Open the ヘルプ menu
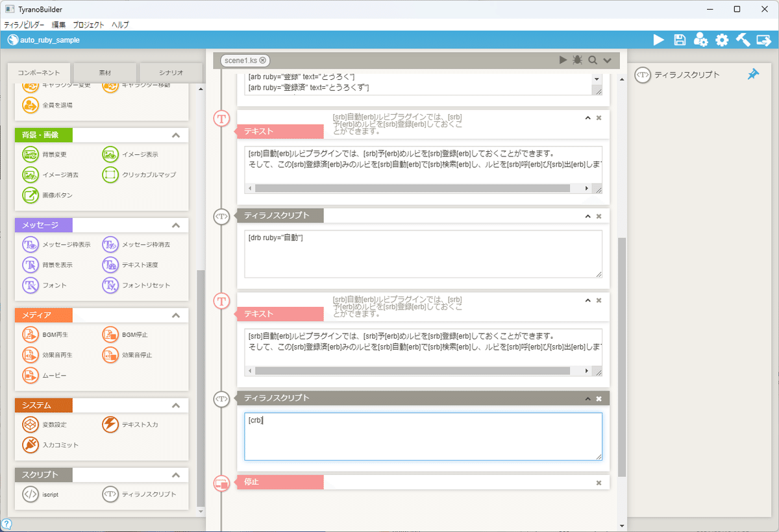This screenshot has height=532, width=779. [x=120, y=25]
